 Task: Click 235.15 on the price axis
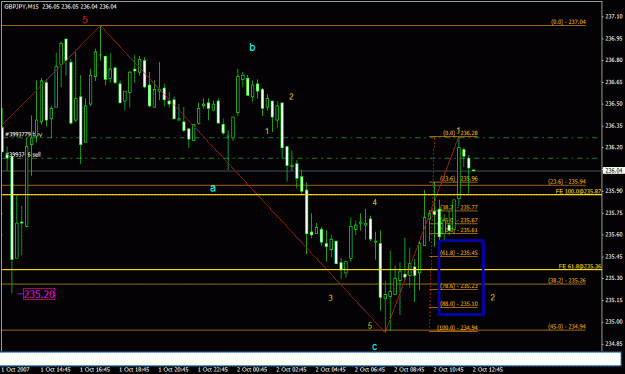[x=614, y=300]
